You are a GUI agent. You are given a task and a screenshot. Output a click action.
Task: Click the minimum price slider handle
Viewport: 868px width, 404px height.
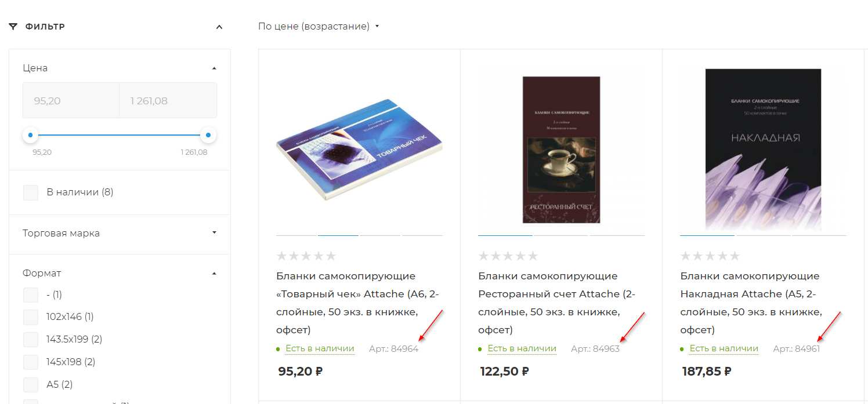click(30, 135)
